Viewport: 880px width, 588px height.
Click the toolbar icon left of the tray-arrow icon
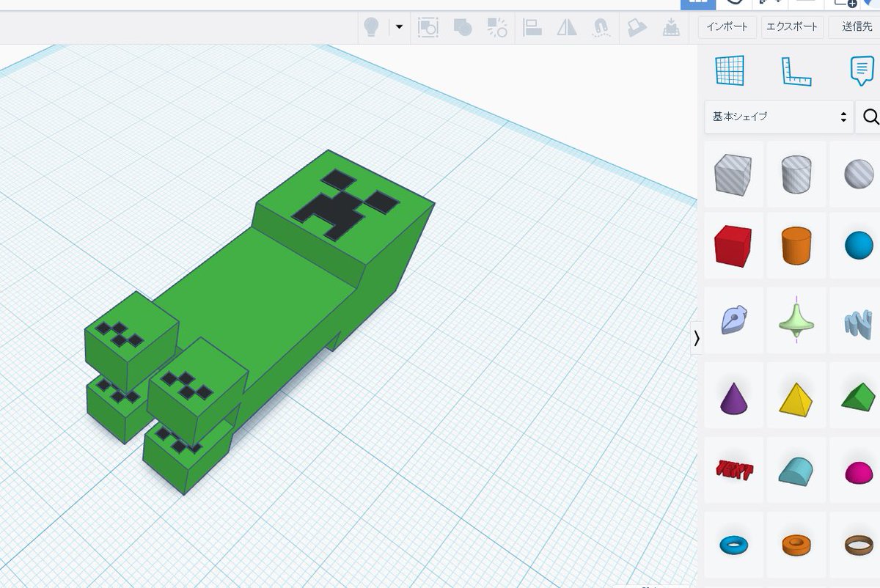tap(637, 28)
